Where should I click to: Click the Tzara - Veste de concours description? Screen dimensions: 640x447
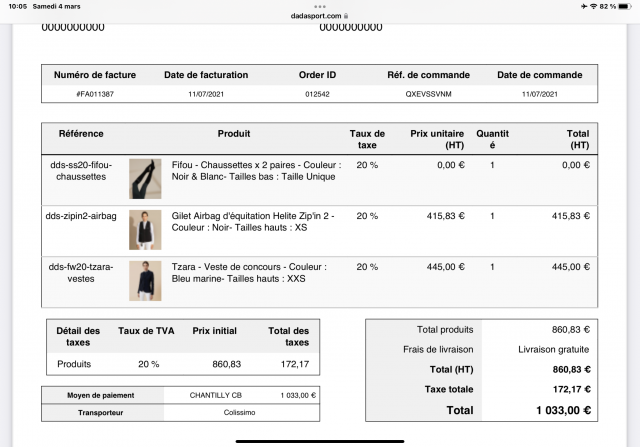[256, 273]
